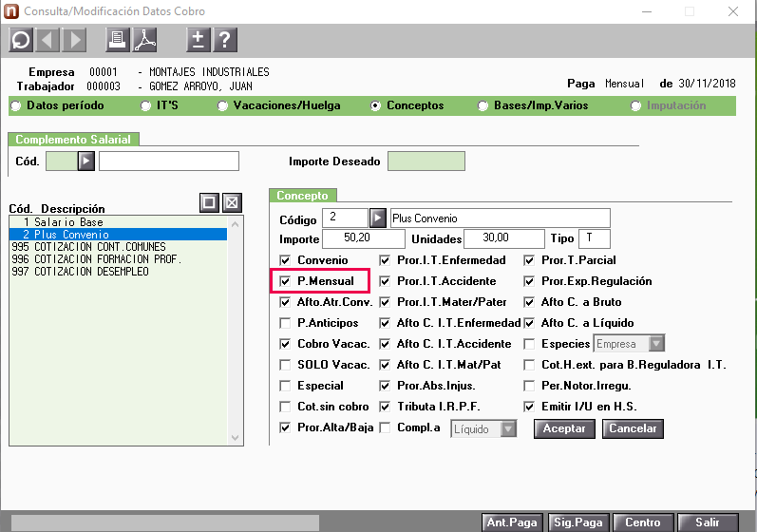Click the Tipo field showing T

tap(595, 238)
